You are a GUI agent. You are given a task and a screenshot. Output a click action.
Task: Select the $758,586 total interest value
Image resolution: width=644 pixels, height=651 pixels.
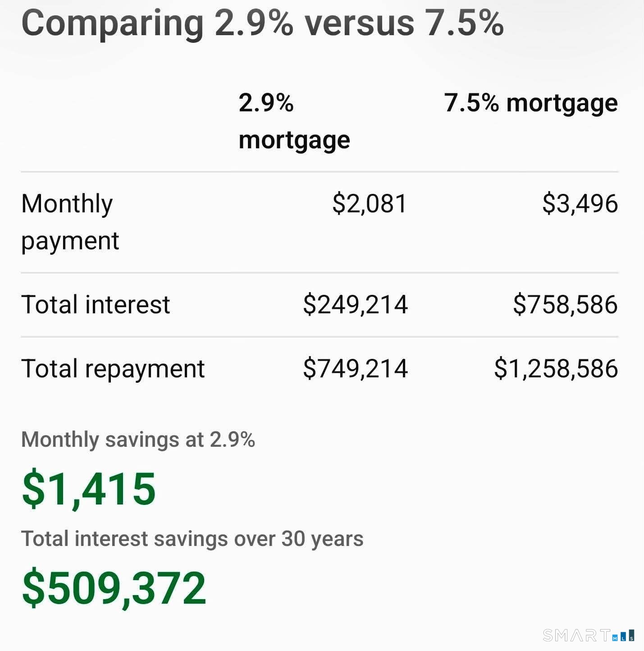point(565,304)
